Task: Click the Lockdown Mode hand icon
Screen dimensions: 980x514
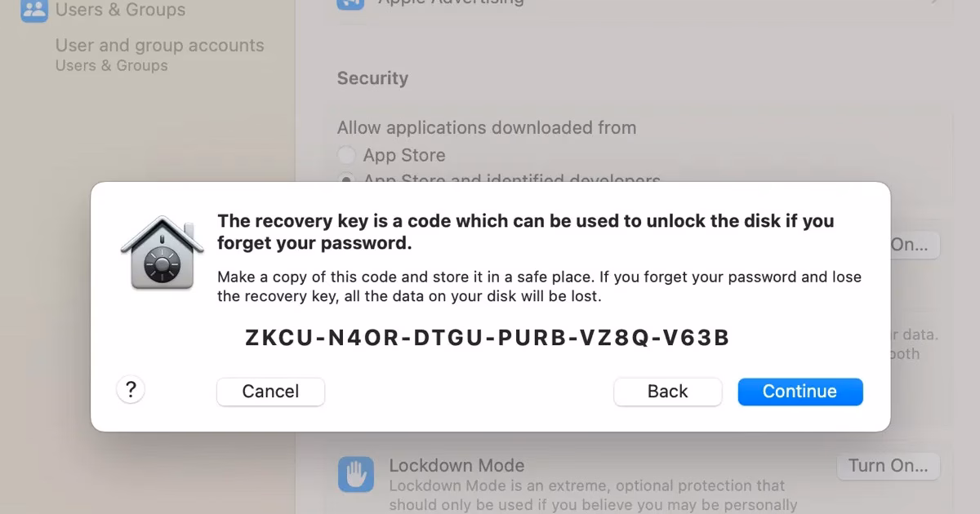Action: point(356,475)
